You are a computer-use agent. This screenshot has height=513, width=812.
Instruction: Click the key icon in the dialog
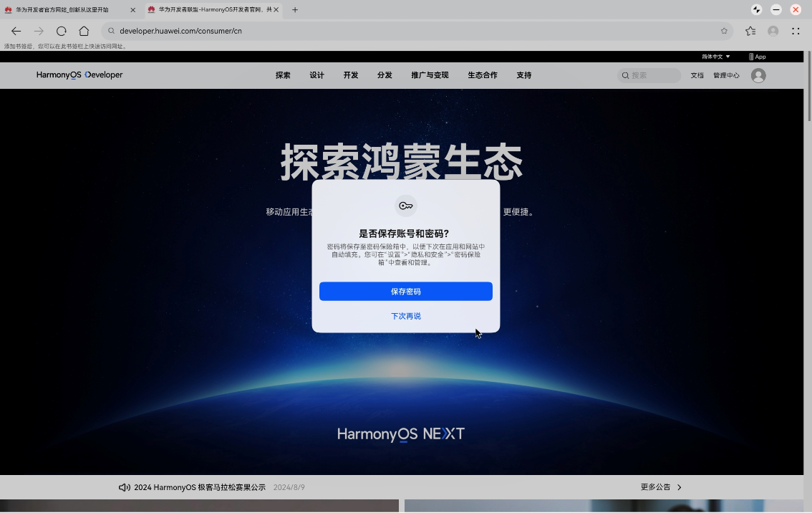(x=406, y=206)
